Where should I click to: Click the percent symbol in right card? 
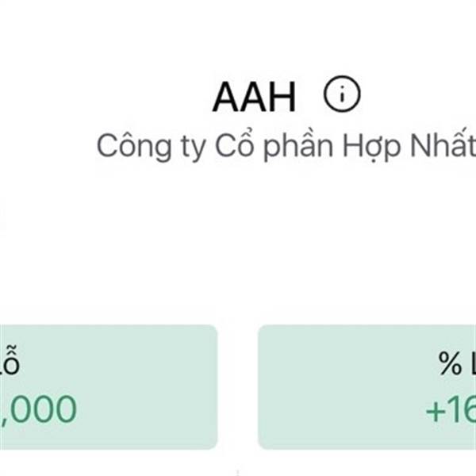[x=450, y=365]
